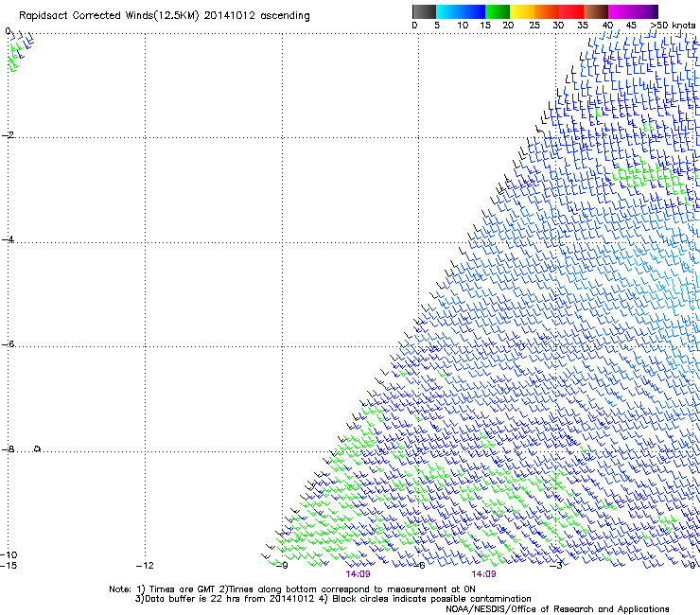The height and width of the screenshot is (615, 700).
Task: Click the '-3' longitude label on bottom axis
Action: (556, 566)
